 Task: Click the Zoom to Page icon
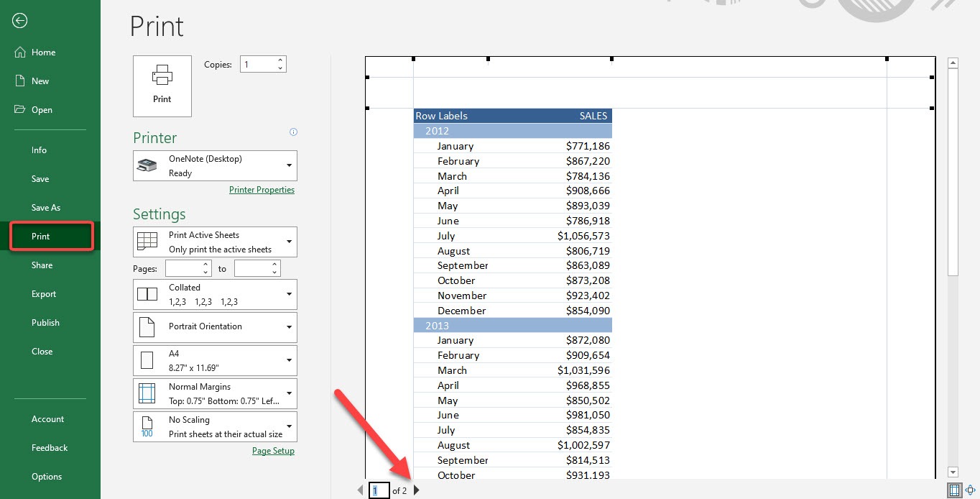971,490
